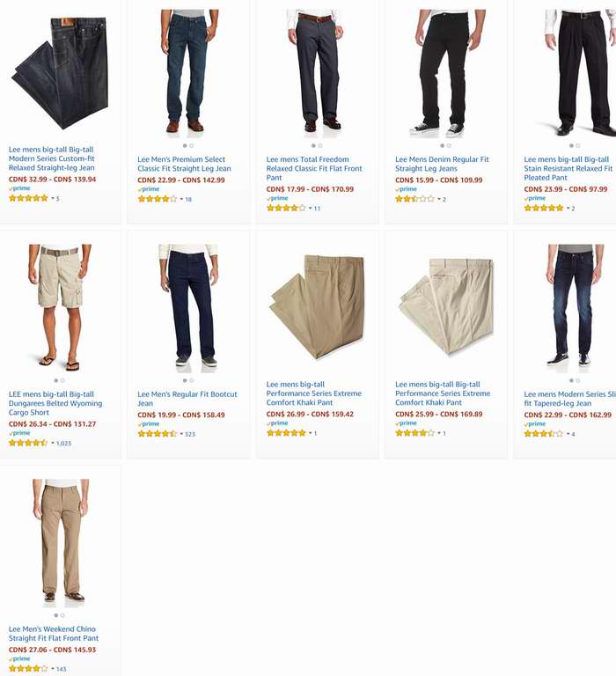The image size is (616, 676).
Task: Click stars under Modern Series Slim-fit Tapered-leg Jean
Action: (x=544, y=434)
